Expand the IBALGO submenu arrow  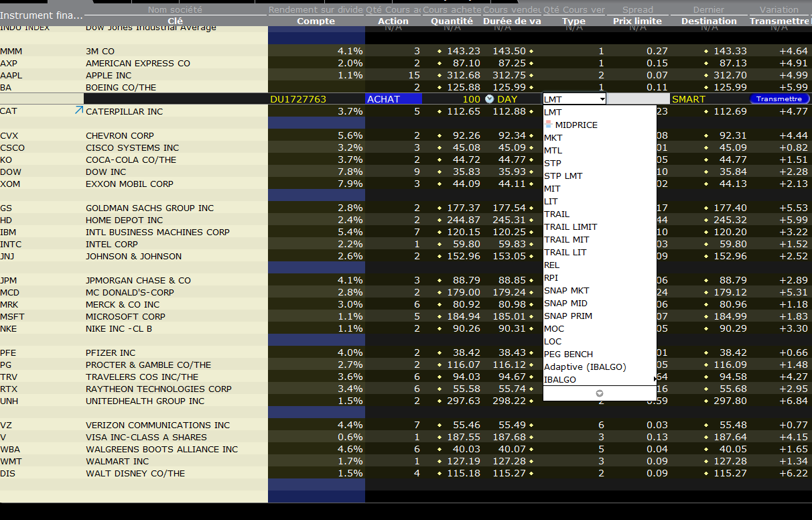655,380
